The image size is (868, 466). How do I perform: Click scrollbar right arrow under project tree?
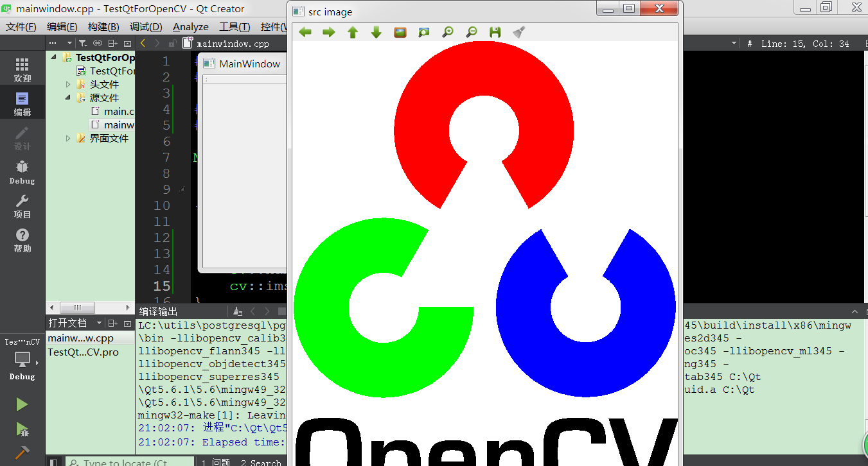tap(128, 307)
